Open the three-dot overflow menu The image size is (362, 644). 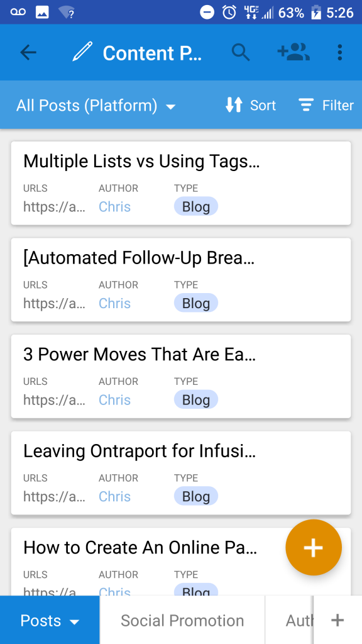tap(339, 53)
